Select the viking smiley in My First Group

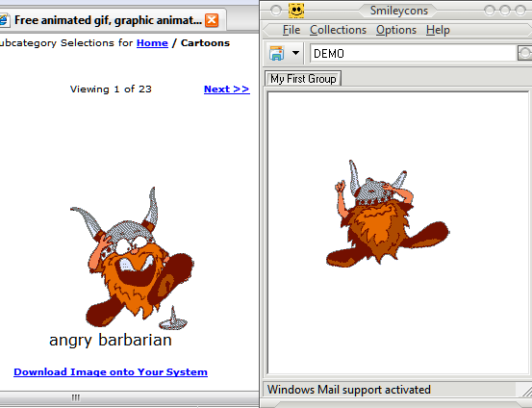pos(388,214)
